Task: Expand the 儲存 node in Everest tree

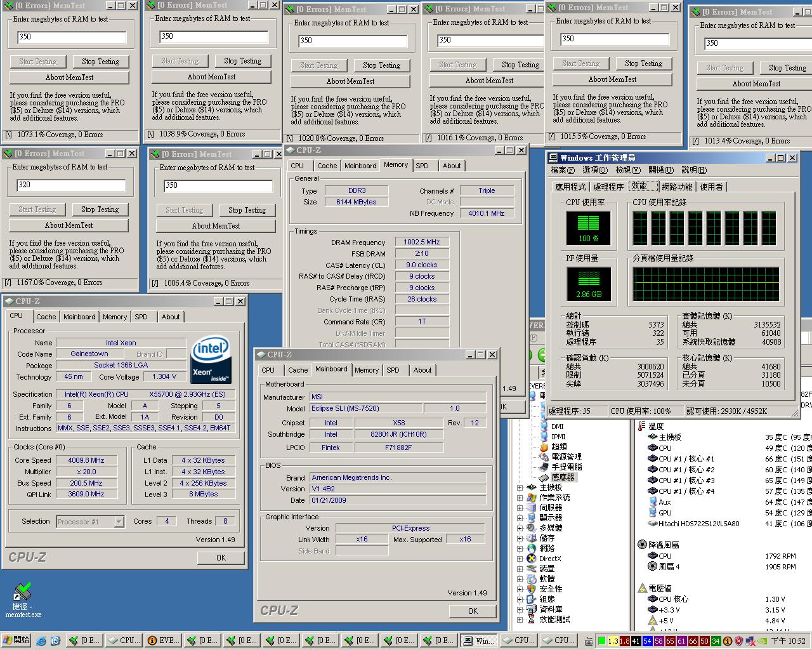Action: click(x=520, y=538)
